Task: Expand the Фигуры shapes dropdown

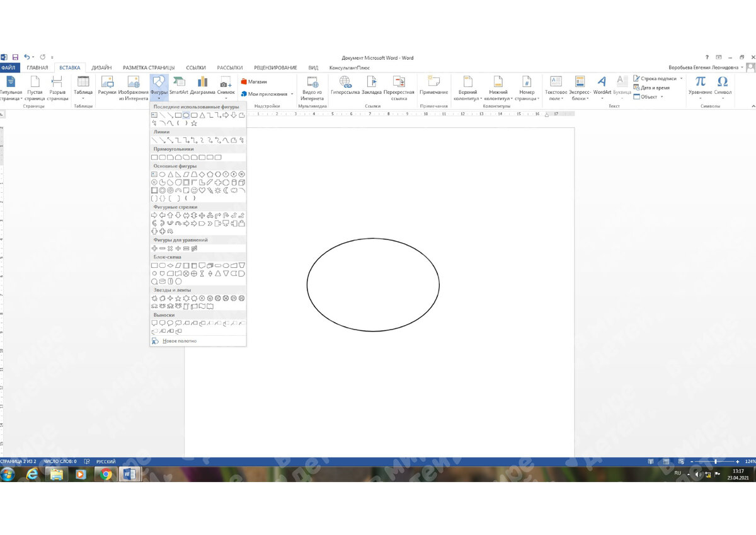Action: (x=159, y=88)
